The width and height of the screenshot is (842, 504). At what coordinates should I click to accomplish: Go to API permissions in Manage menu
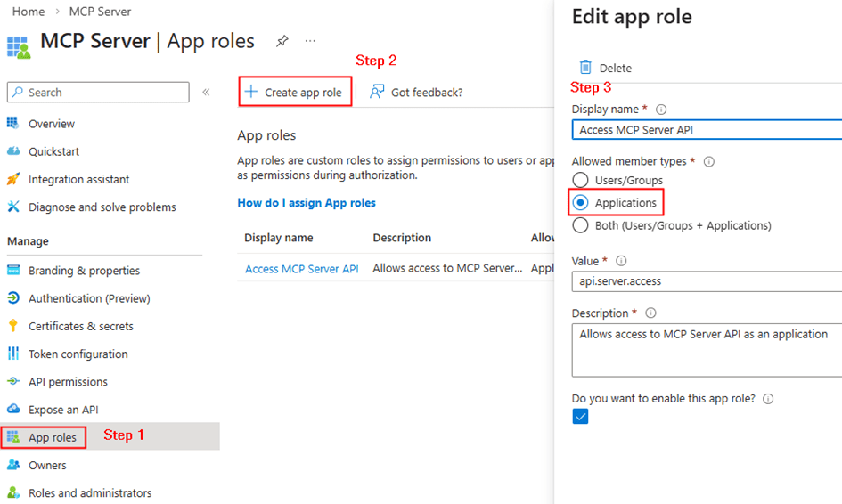tap(68, 382)
